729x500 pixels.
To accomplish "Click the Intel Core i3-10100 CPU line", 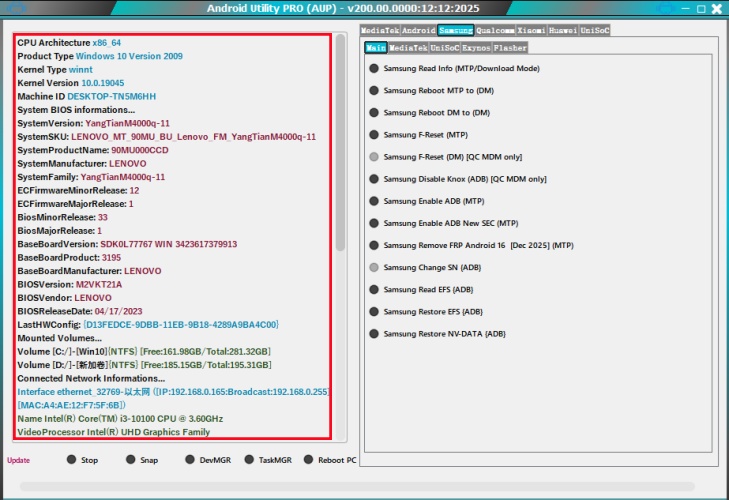I will [120, 419].
